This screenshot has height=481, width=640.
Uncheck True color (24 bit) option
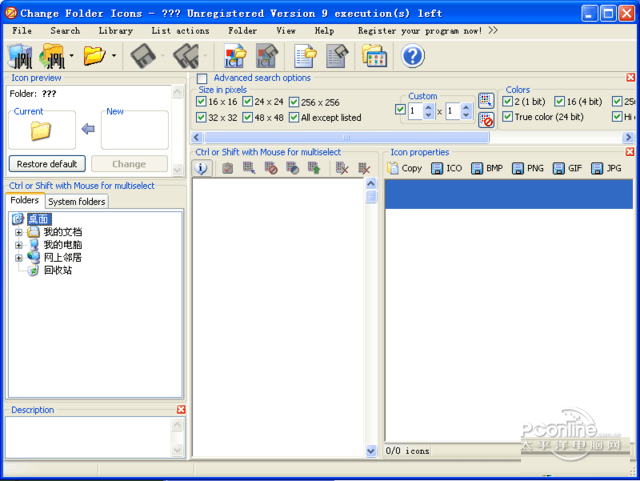[x=508, y=117]
